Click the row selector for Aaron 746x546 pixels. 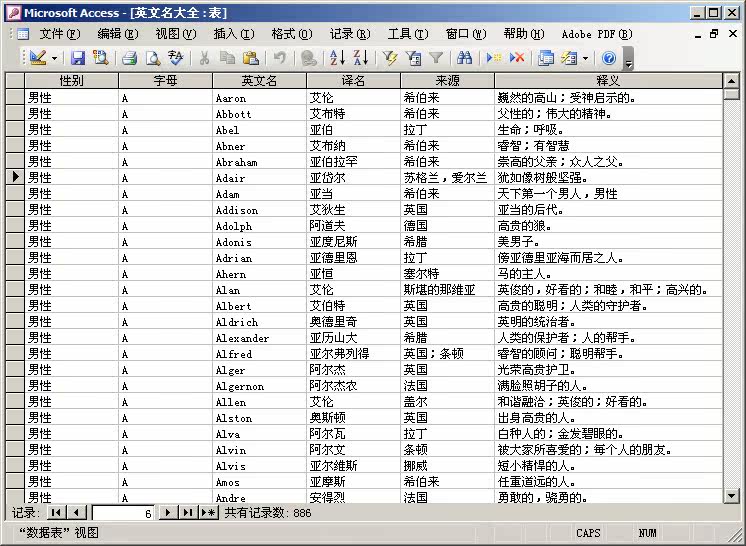click(15, 98)
